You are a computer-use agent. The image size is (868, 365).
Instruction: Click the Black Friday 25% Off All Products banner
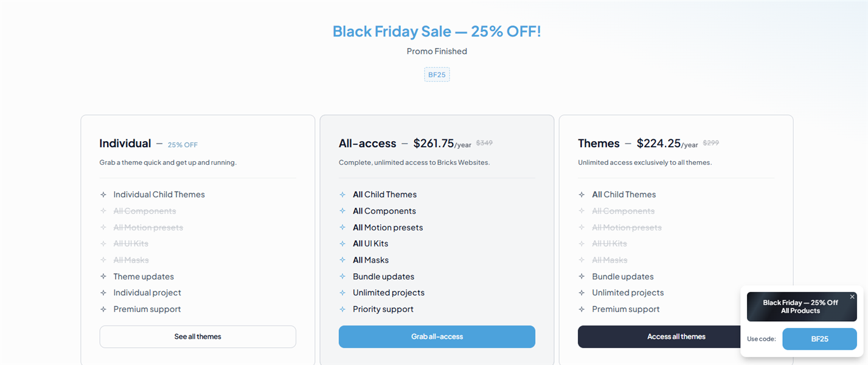(x=800, y=307)
